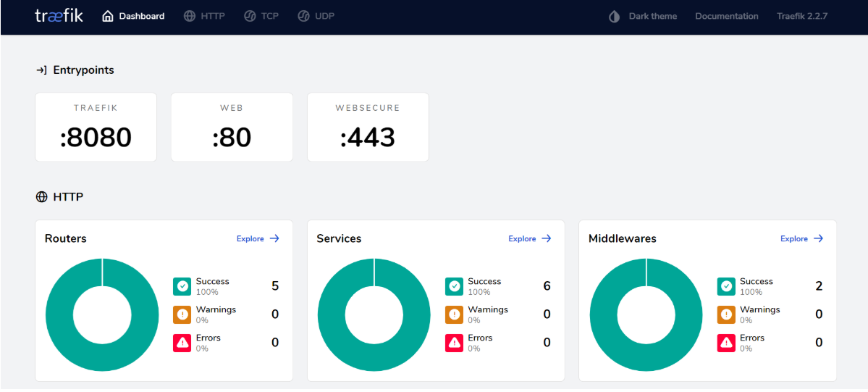The image size is (868, 392).
Task: Click the TCP icon in navbar
Action: [250, 16]
